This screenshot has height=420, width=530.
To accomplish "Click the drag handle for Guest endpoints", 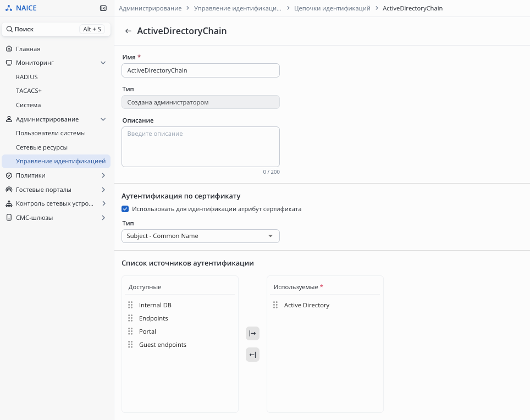I will click(130, 345).
